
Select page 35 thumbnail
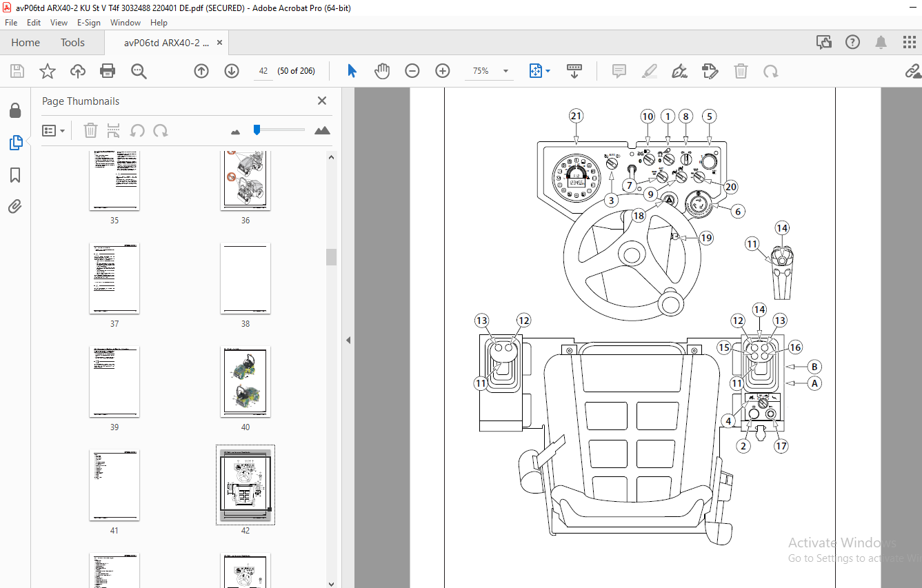114,181
